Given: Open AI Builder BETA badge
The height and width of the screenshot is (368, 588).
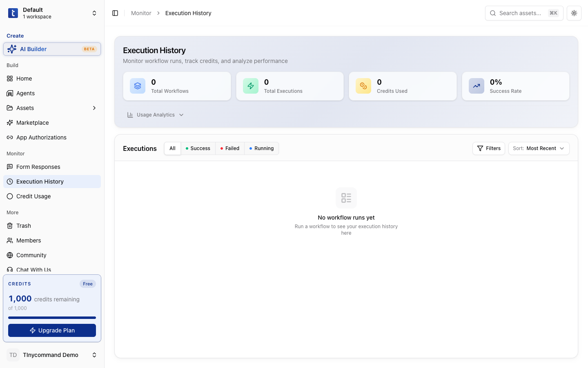Looking at the screenshot, I should tap(89, 49).
